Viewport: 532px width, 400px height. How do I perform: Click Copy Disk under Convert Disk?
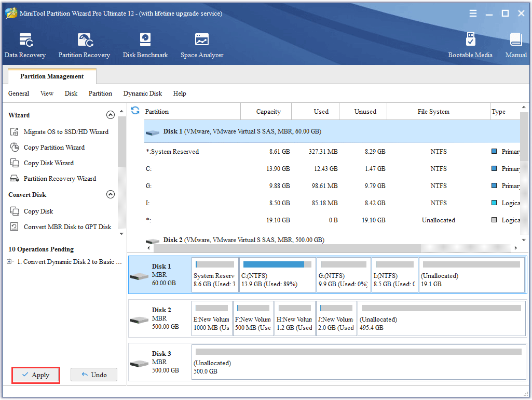tap(32, 211)
